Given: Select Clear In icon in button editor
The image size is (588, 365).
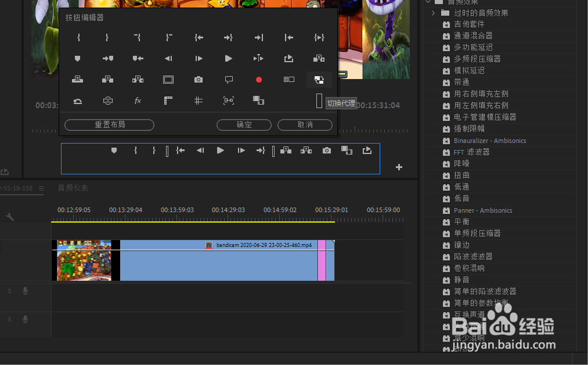Looking at the screenshot, I should point(138,38).
